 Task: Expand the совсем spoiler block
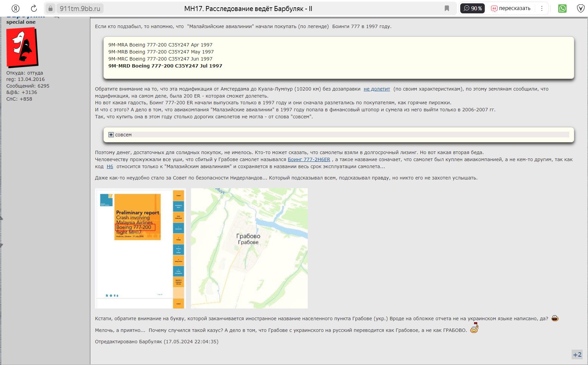[111, 135]
